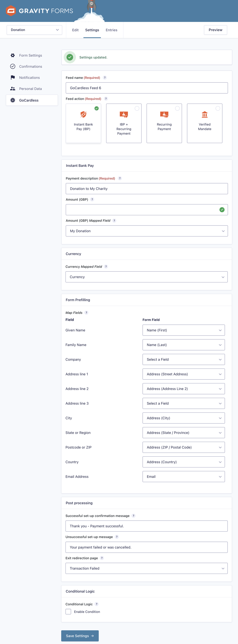Switch to the Settings tab
Viewport: 238px width, 644px height.
[x=92, y=30]
